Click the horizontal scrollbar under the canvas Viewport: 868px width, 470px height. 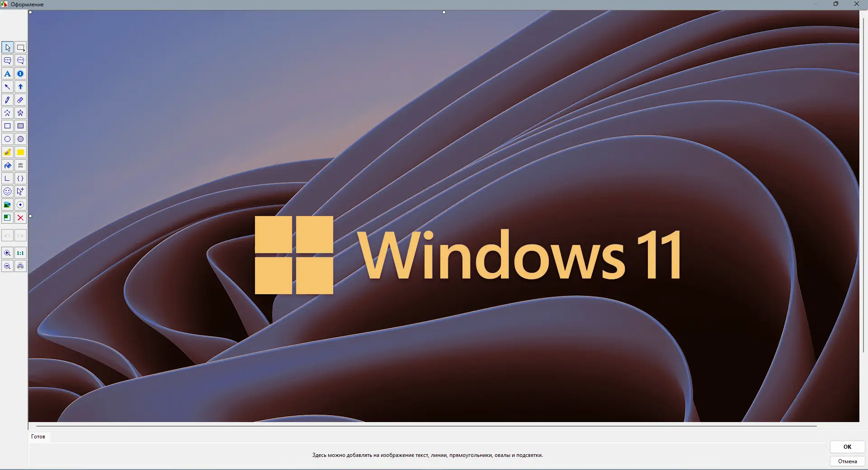[x=426, y=426]
